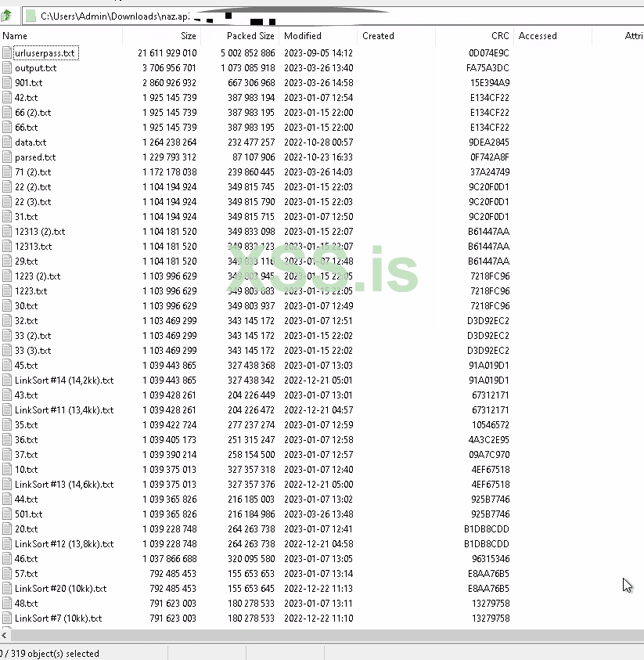
Task: Sort by the Packed Size column header
Action: 239,36
